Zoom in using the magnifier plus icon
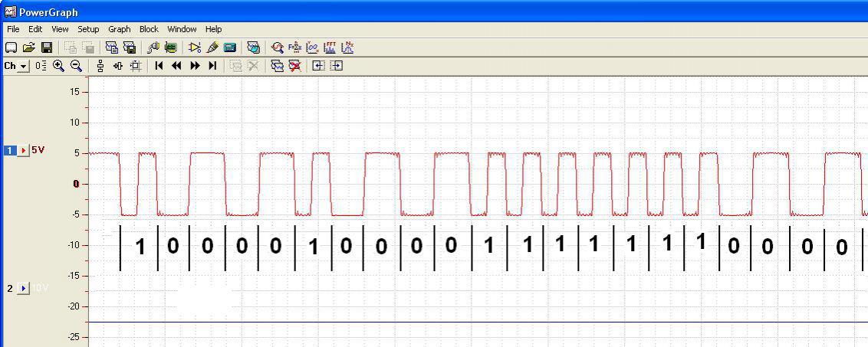The image size is (868, 347). (58, 66)
